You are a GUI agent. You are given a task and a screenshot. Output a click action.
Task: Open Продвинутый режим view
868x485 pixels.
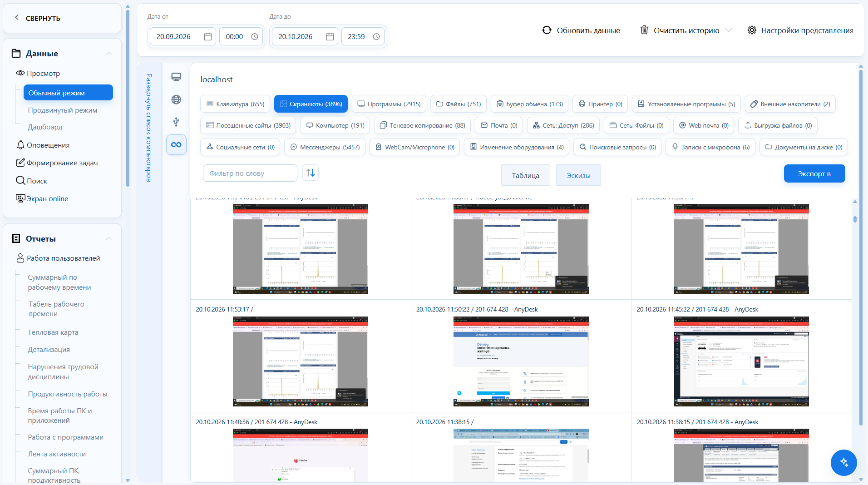[63, 110]
